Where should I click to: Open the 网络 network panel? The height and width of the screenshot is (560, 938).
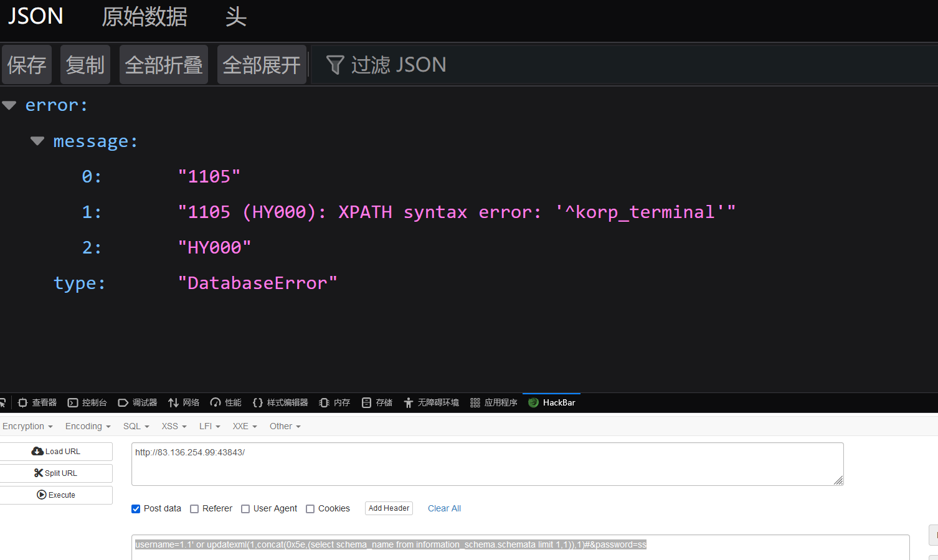coord(184,402)
